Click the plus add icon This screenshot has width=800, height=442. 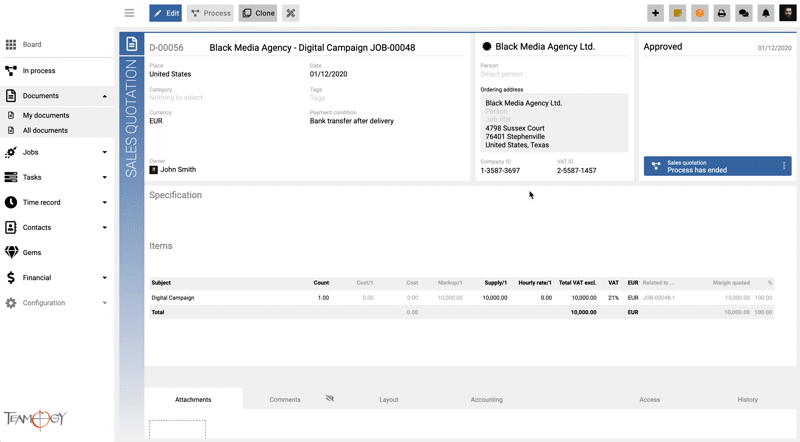tap(655, 13)
